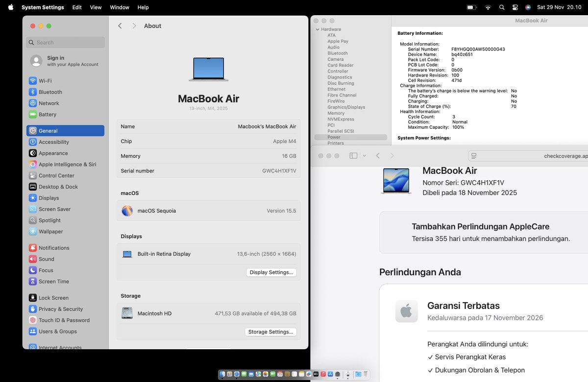The width and height of the screenshot is (588, 382).
Task: Click battery status icon in menu bar
Action: pos(472,7)
